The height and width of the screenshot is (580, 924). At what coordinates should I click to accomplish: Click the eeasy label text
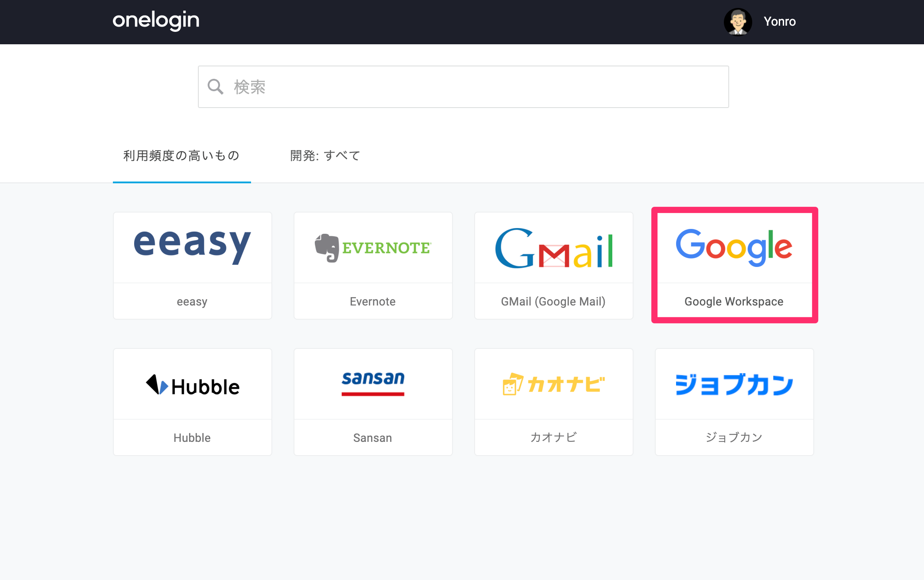click(x=192, y=302)
